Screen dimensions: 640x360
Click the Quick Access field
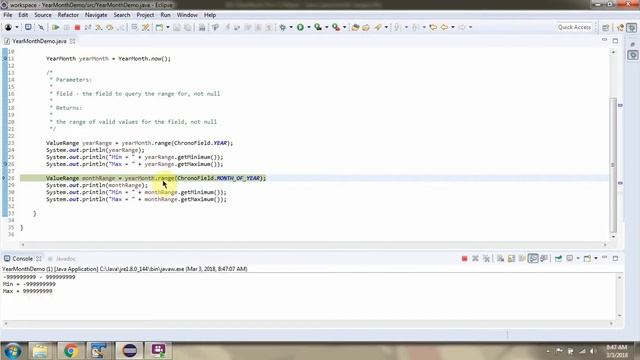574,27
